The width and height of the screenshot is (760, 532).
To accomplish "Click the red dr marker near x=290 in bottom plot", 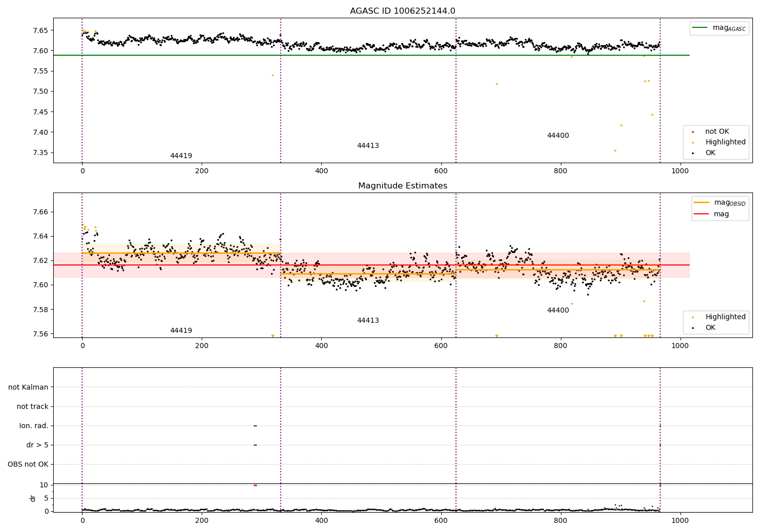I will tap(255, 485).
